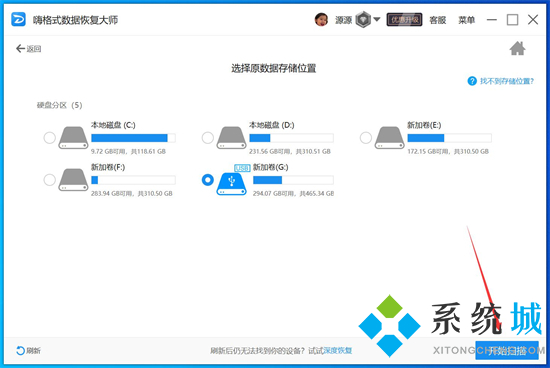Open the 客服 customer service menu
The height and width of the screenshot is (368, 550).
[438, 20]
